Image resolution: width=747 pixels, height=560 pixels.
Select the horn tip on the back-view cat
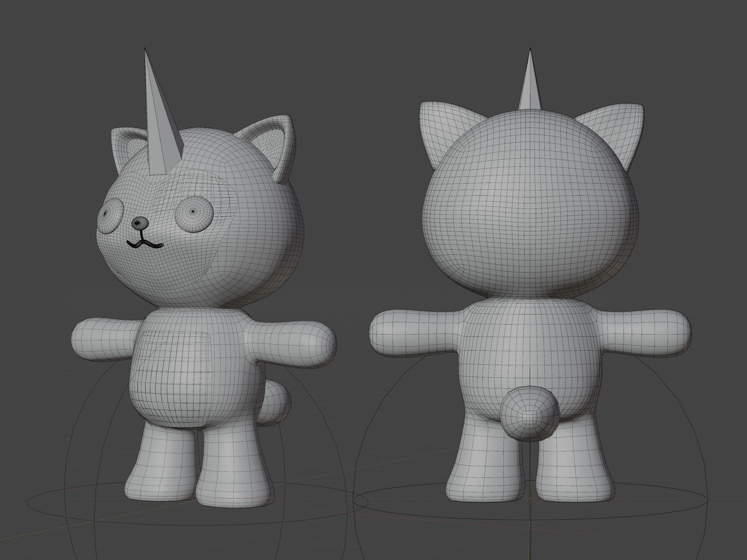pos(530,79)
